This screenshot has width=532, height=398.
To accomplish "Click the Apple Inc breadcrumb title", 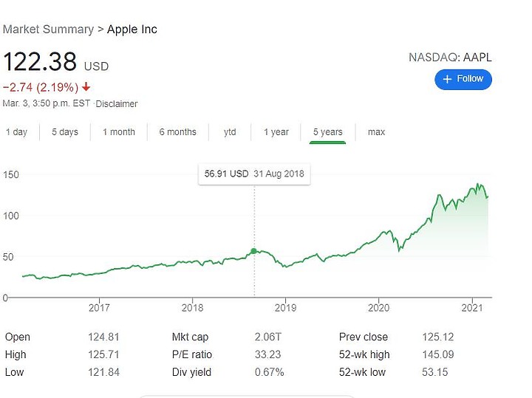I will (132, 29).
